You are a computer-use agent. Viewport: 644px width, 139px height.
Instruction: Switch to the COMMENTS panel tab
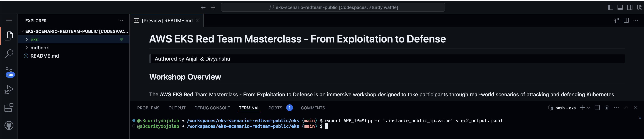(x=313, y=108)
